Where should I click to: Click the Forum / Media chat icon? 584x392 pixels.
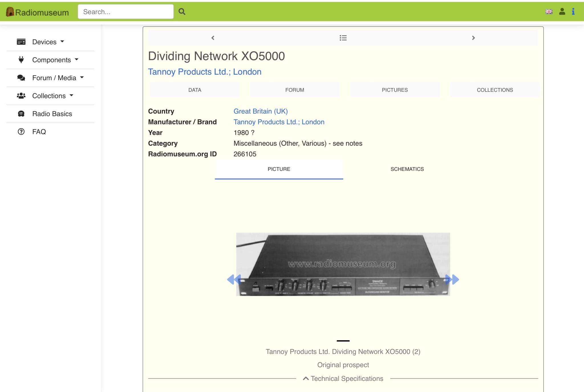(21, 78)
